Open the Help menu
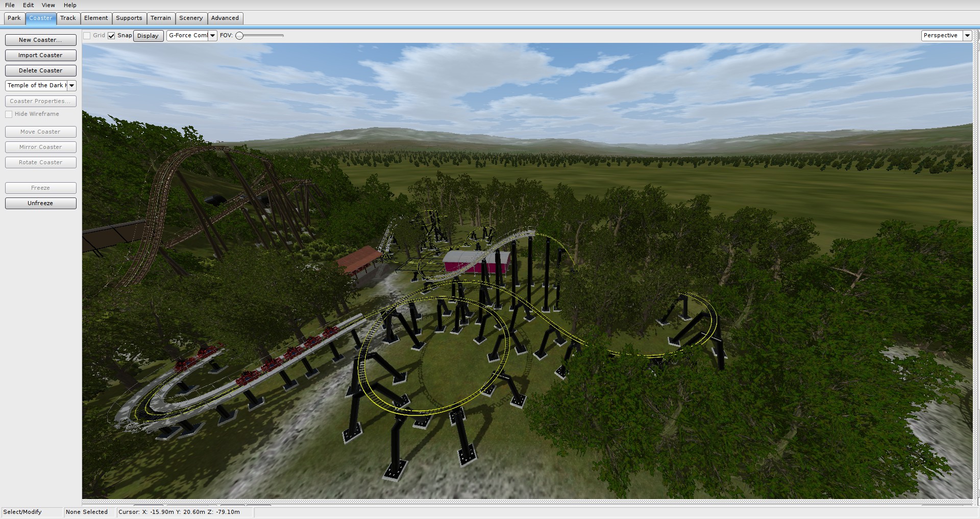Viewport: 980px width, 519px height. pos(70,5)
